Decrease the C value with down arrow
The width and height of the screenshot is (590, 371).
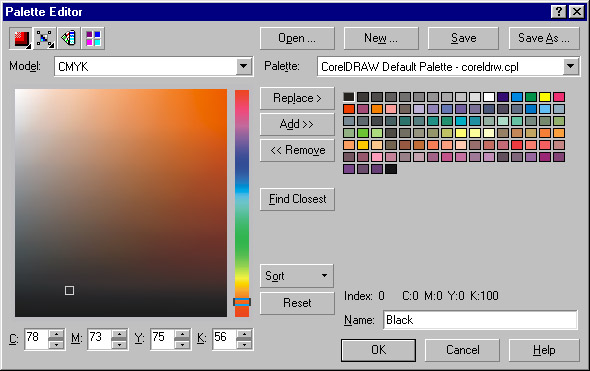(x=56, y=344)
